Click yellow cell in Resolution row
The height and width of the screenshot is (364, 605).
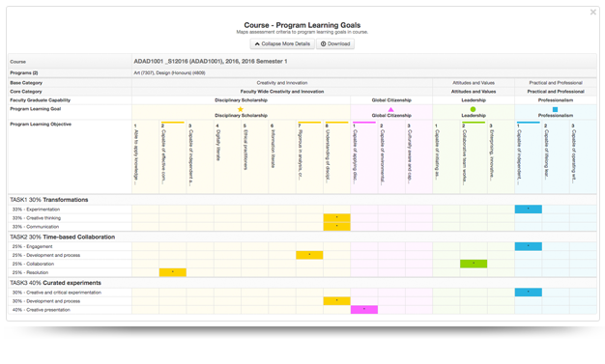(x=173, y=272)
